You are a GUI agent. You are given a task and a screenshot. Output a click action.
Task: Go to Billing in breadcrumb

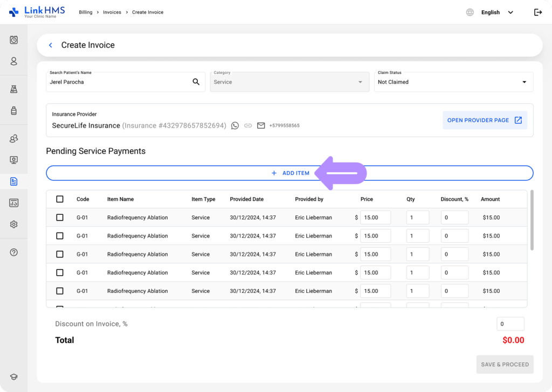pos(86,12)
